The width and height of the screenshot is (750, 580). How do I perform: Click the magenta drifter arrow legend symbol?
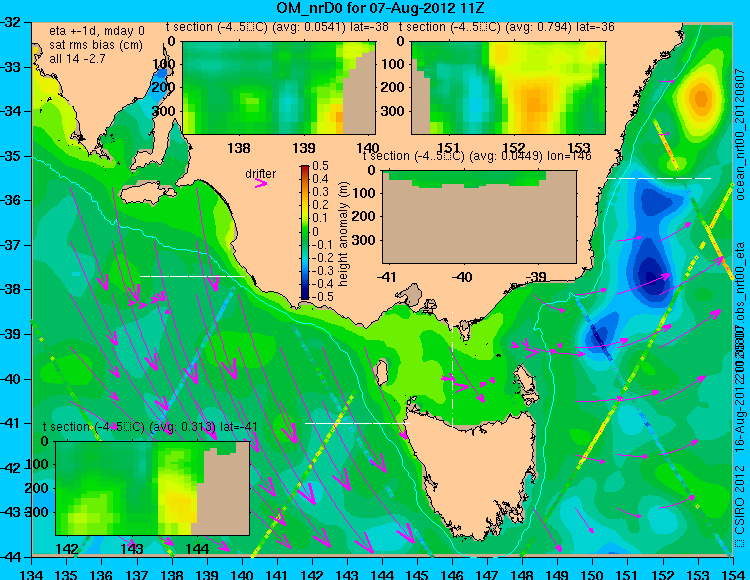pyautogui.click(x=261, y=183)
